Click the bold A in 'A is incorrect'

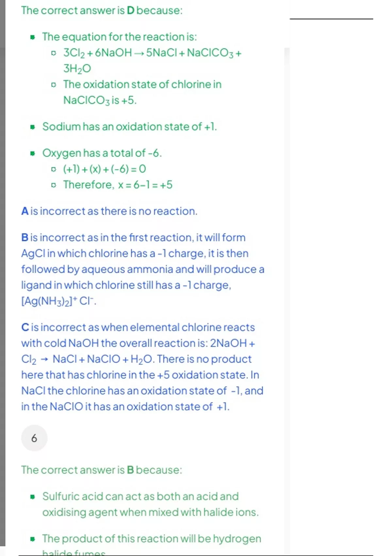[x=25, y=211]
